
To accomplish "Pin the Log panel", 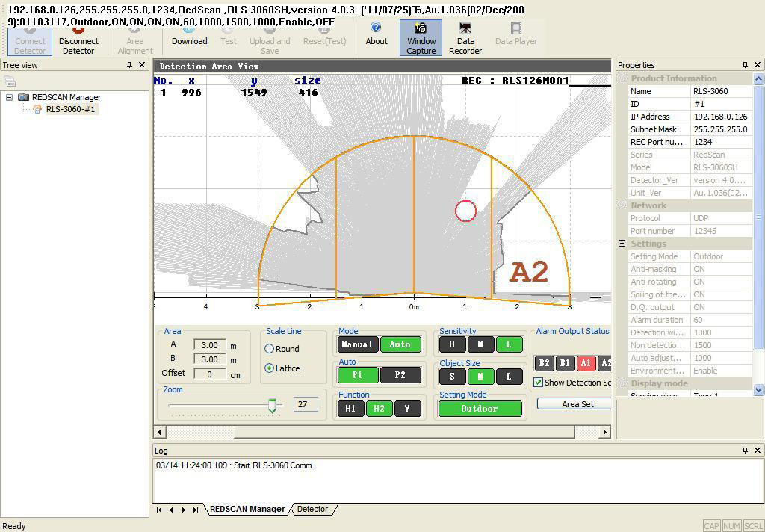I will [x=745, y=450].
